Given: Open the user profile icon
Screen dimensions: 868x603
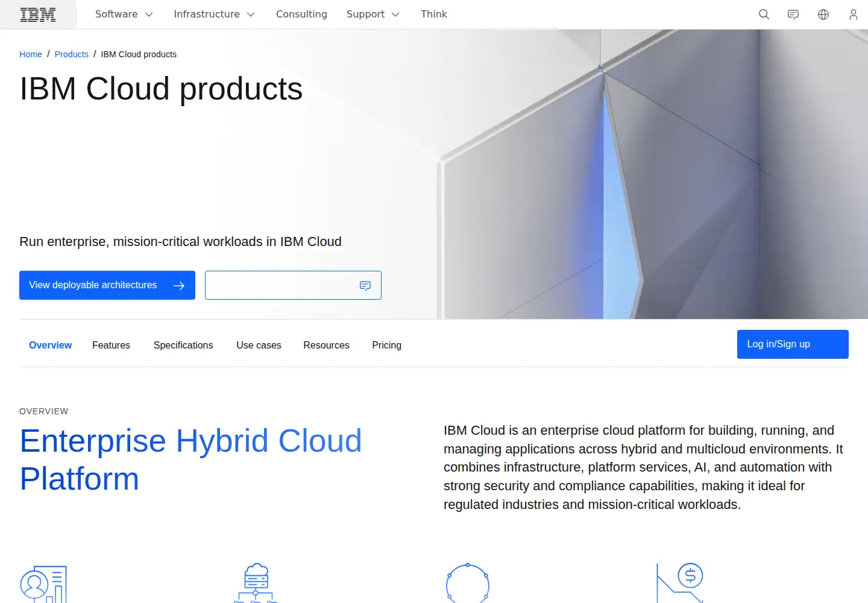Looking at the screenshot, I should coord(853,14).
